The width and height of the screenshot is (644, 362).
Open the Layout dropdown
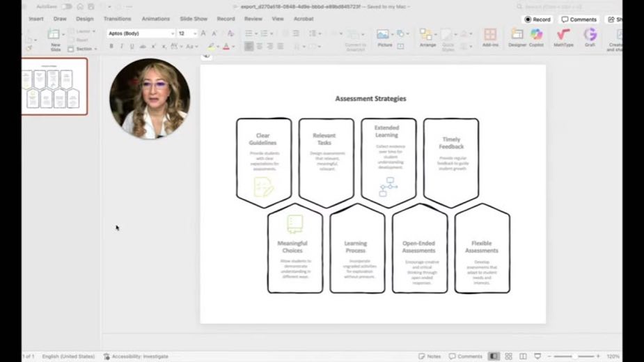[83, 31]
